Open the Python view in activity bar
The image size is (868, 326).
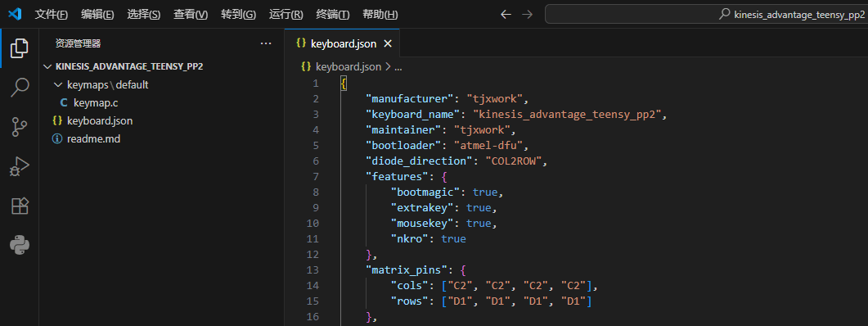coord(20,245)
